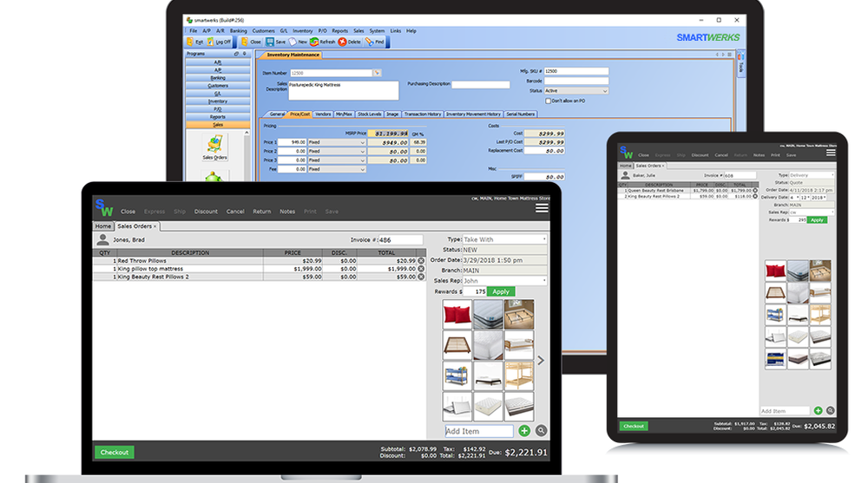Viewport: 868px width, 483px height.
Task: Click Apply rewards button on laptop
Action: [501, 291]
